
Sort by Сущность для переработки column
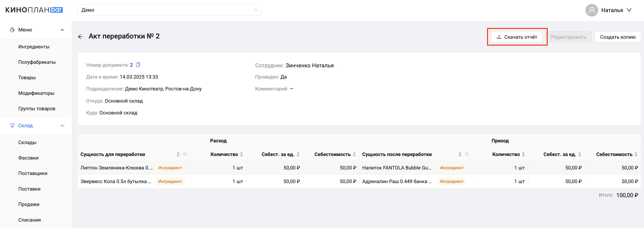point(178,154)
